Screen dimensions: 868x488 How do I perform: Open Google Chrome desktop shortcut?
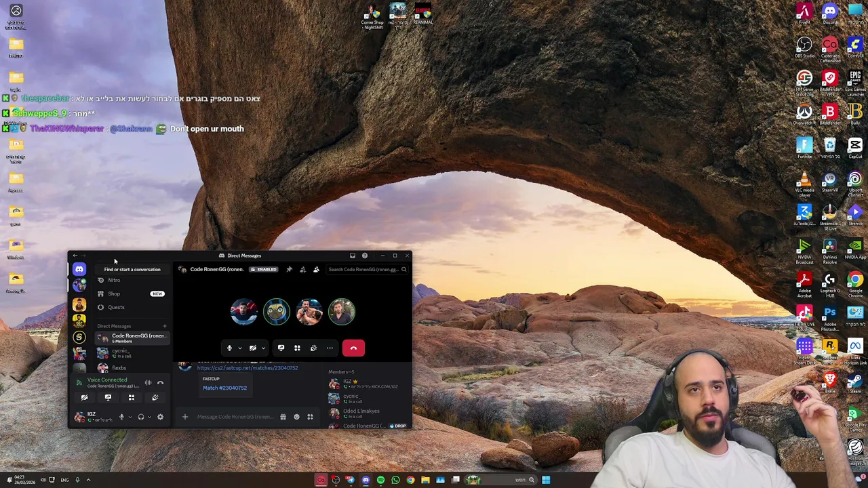pos(855,283)
